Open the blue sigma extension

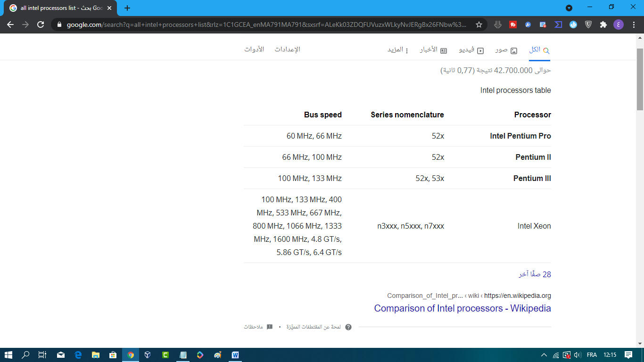pyautogui.click(x=558, y=25)
